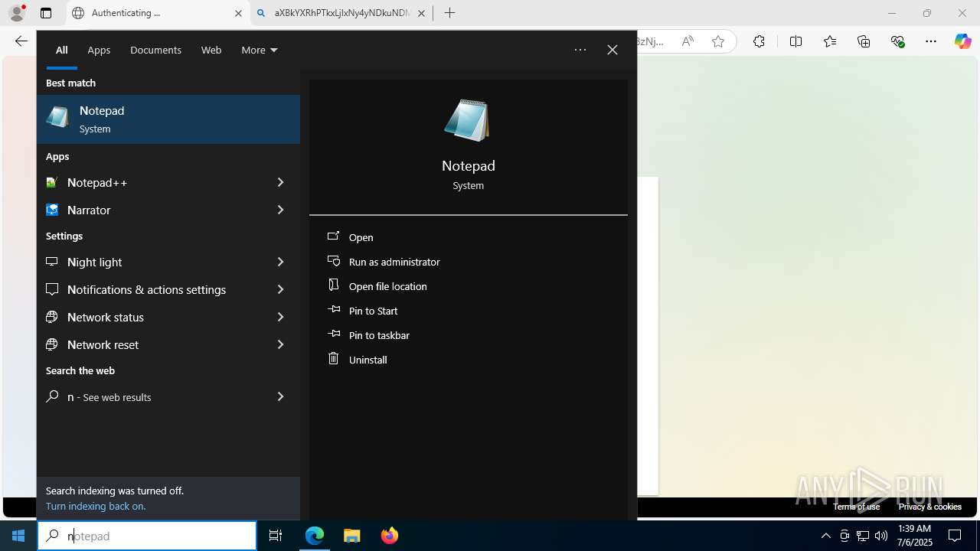Expand Notepad++ result options arrow
Screen dimensions: 980x551
(280, 182)
